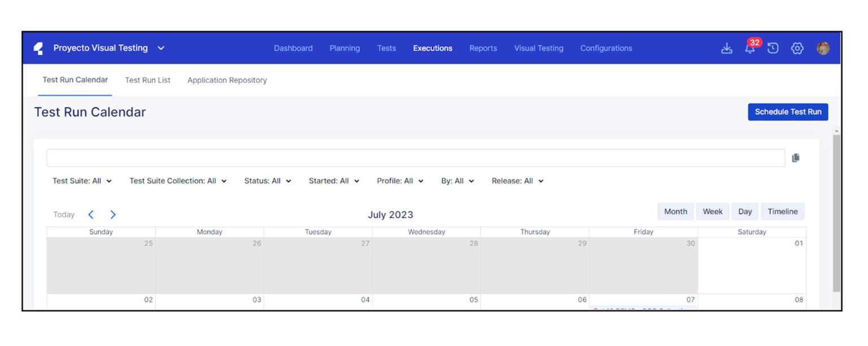Open the settings gear icon
The image size is (868, 346).
[x=797, y=49]
